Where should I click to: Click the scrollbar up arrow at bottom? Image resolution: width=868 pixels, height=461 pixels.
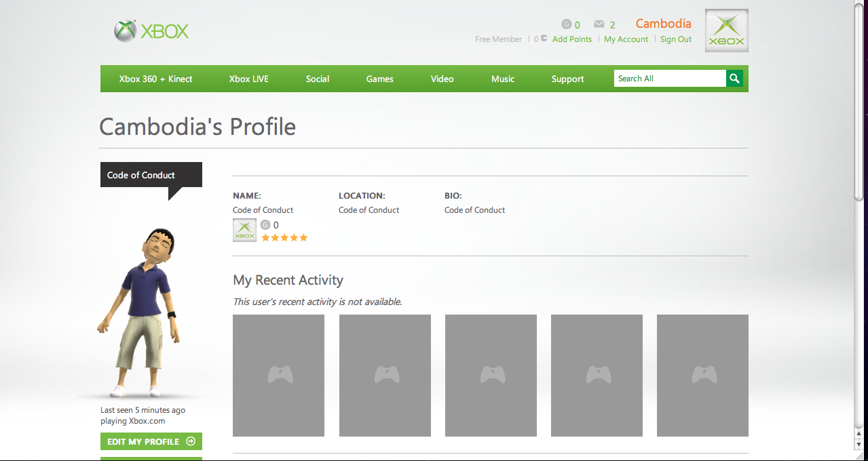(x=858, y=434)
